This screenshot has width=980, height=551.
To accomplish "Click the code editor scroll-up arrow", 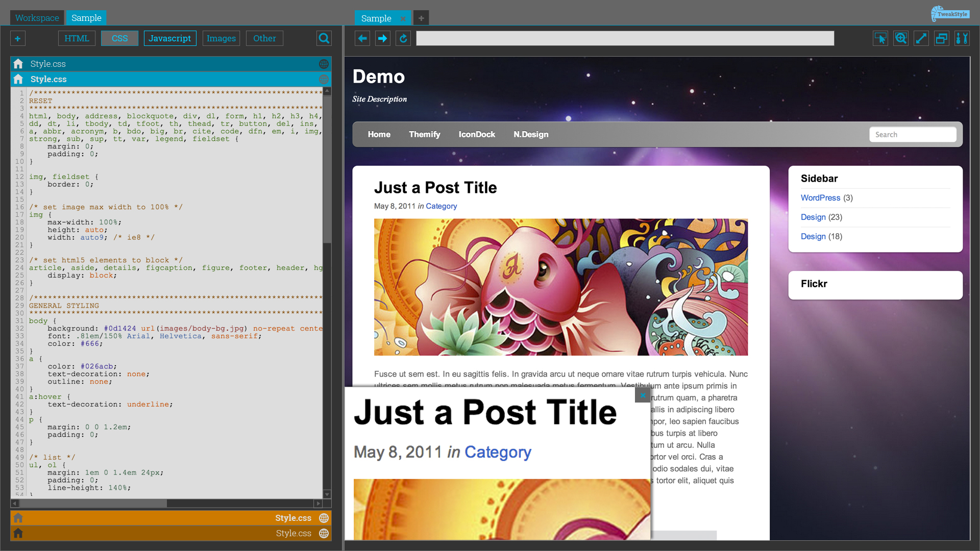I will 327,91.
